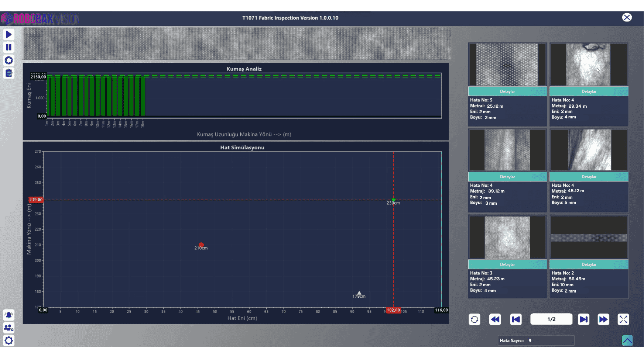Open the user management icon
This screenshot has height=360, width=644.
pos(9,328)
